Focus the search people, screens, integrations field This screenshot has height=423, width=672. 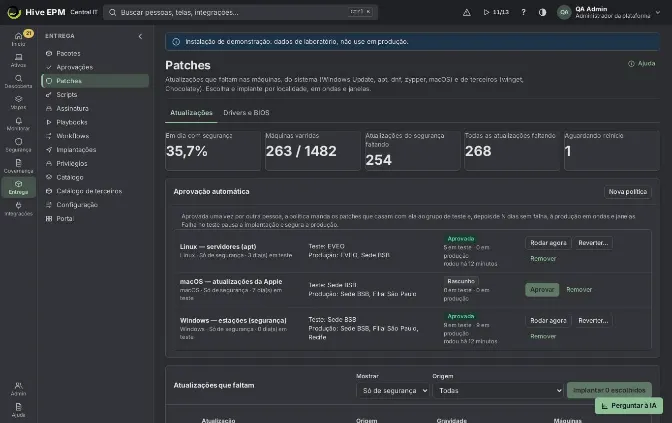tap(240, 12)
